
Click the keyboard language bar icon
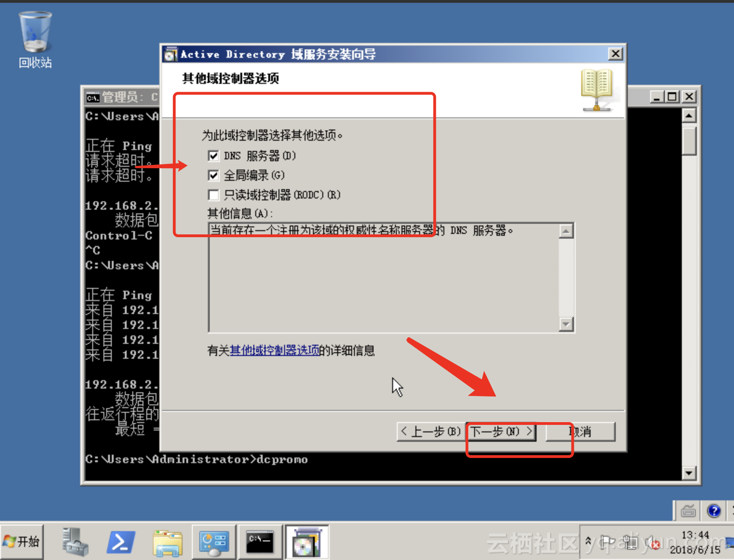coord(688,511)
